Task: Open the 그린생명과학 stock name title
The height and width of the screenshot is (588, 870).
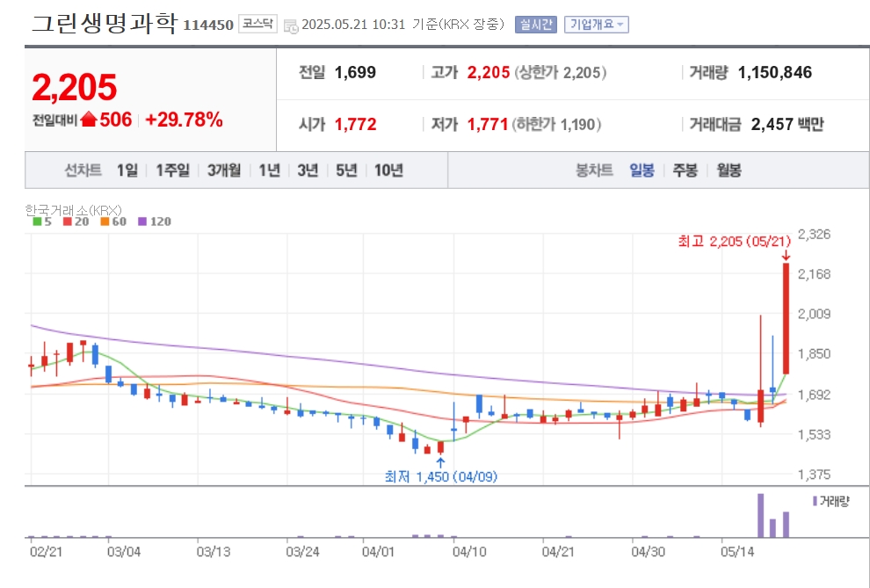Action: click(105, 24)
